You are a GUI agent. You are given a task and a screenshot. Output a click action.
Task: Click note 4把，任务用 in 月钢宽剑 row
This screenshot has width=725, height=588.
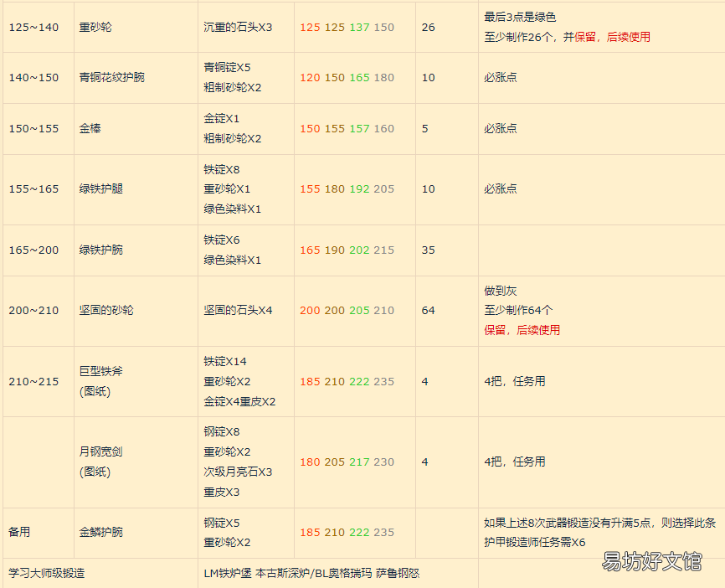(x=515, y=462)
